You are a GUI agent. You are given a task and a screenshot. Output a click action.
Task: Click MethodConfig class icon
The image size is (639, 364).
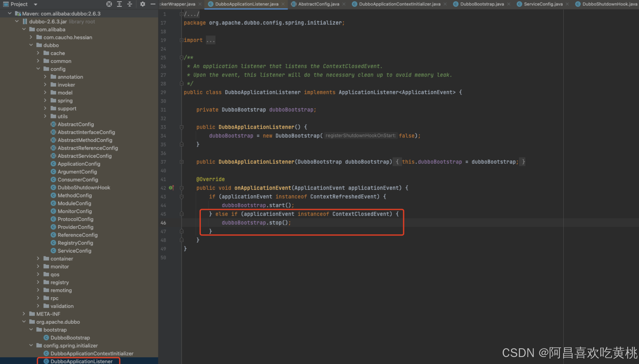click(x=53, y=195)
